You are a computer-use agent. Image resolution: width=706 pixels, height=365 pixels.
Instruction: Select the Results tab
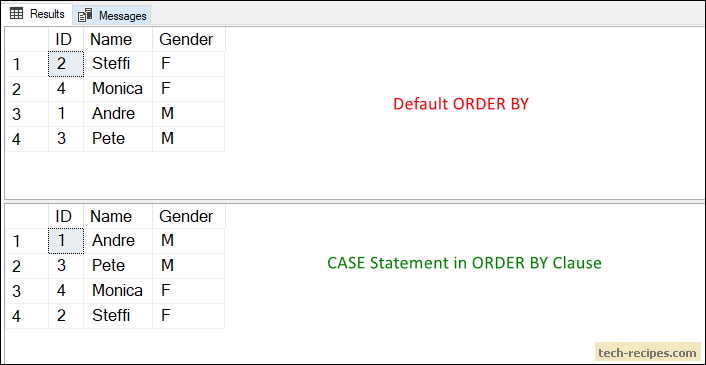(37, 14)
